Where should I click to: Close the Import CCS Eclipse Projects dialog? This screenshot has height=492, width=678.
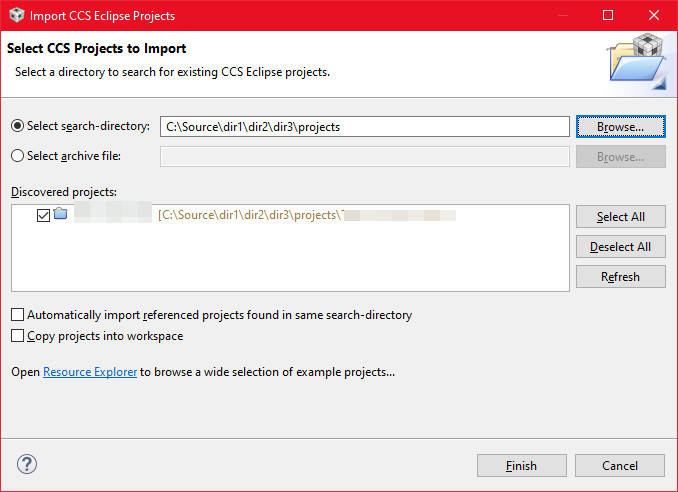pyautogui.click(x=654, y=15)
